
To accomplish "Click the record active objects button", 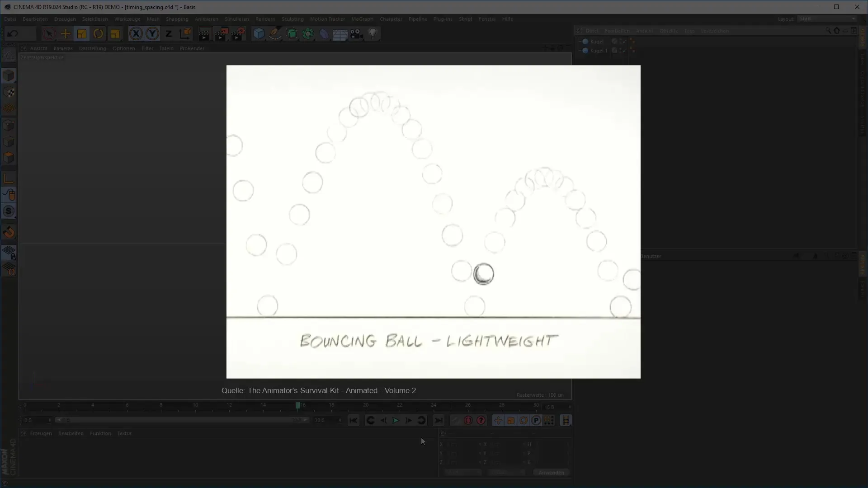I will click(x=455, y=421).
